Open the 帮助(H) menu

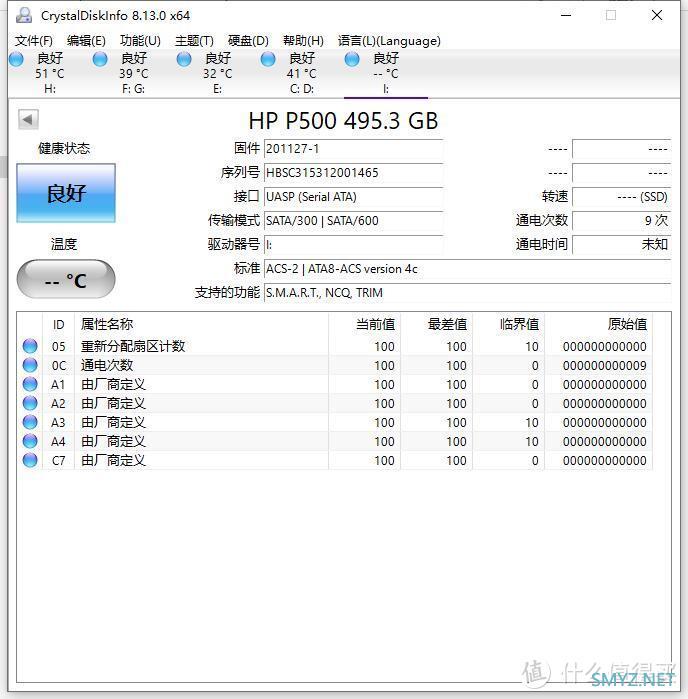coord(303,41)
